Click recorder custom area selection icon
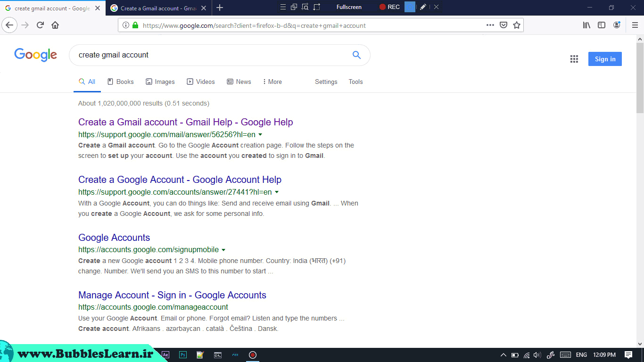Viewport: 644px width, 362px height. click(x=316, y=7)
